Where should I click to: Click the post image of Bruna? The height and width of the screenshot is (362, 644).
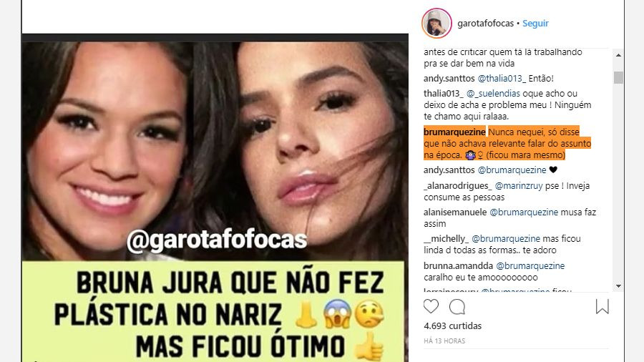click(215, 198)
